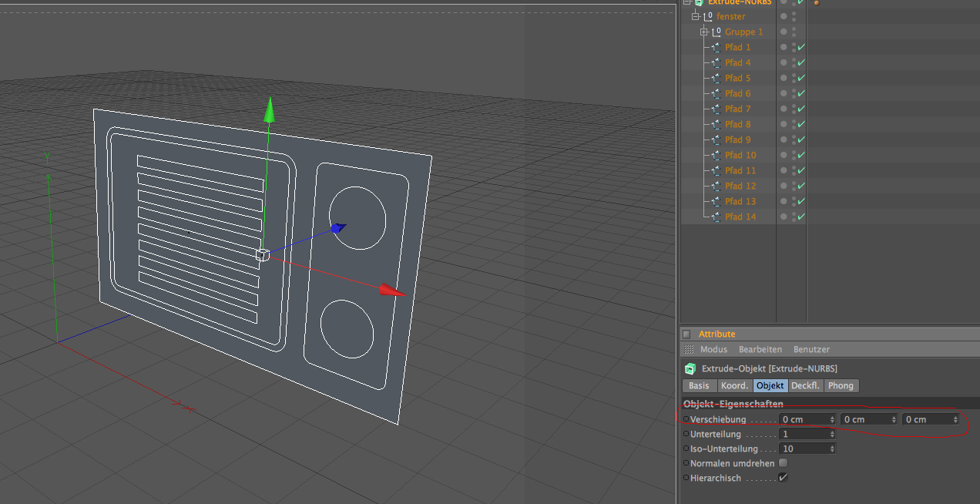Select the Gruppe 1 name in object tree
Viewport: 980px width, 504px height.
743,32
